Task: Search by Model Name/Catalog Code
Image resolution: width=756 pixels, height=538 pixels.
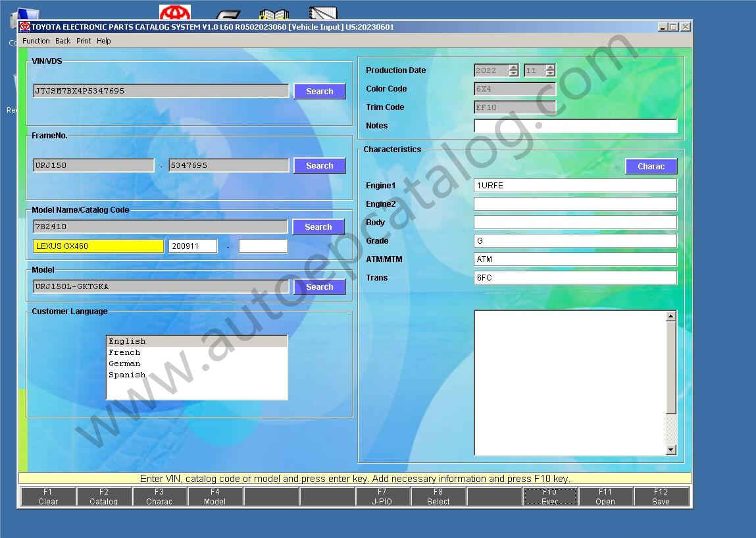Action: tap(318, 227)
